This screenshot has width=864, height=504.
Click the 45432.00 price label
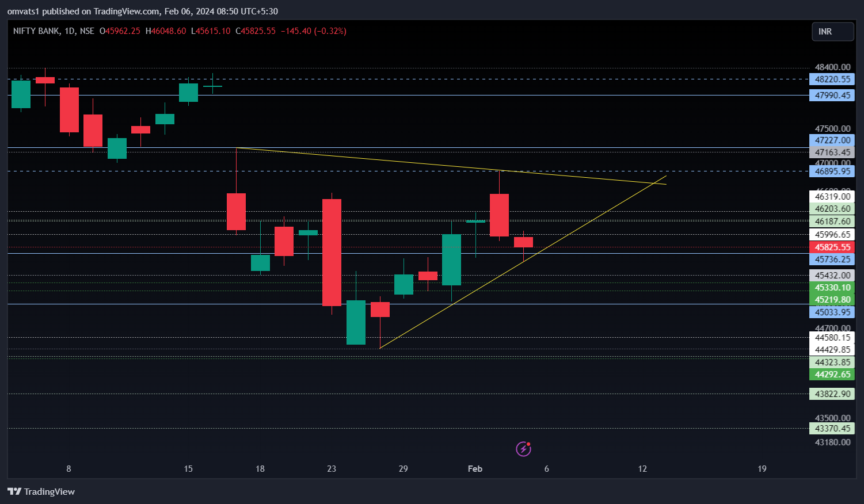pyautogui.click(x=832, y=276)
